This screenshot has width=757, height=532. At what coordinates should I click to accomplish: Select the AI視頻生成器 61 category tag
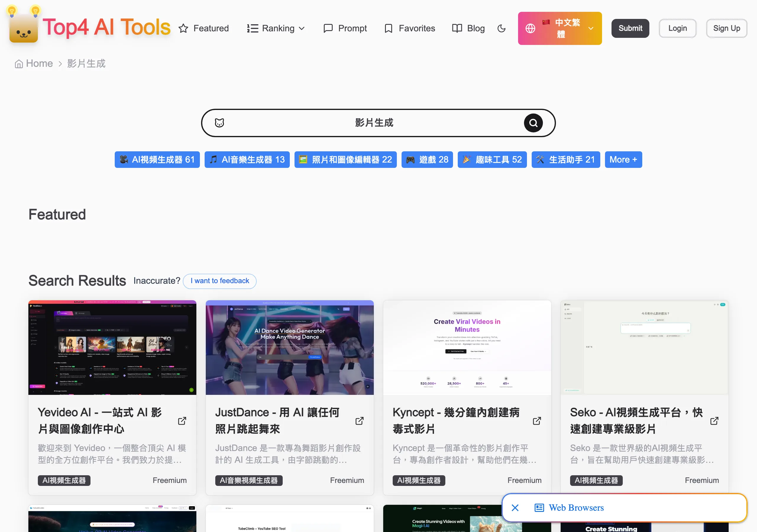tap(157, 160)
